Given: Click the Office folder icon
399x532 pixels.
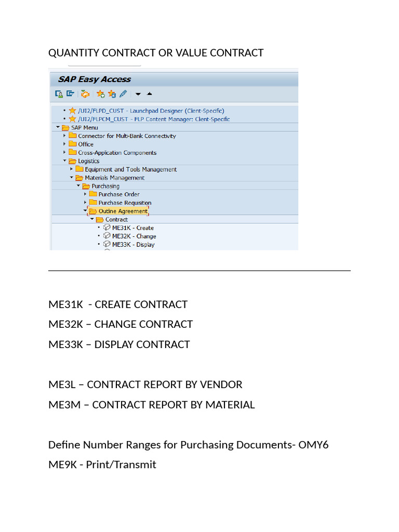Looking at the screenshot, I should click(x=73, y=144).
